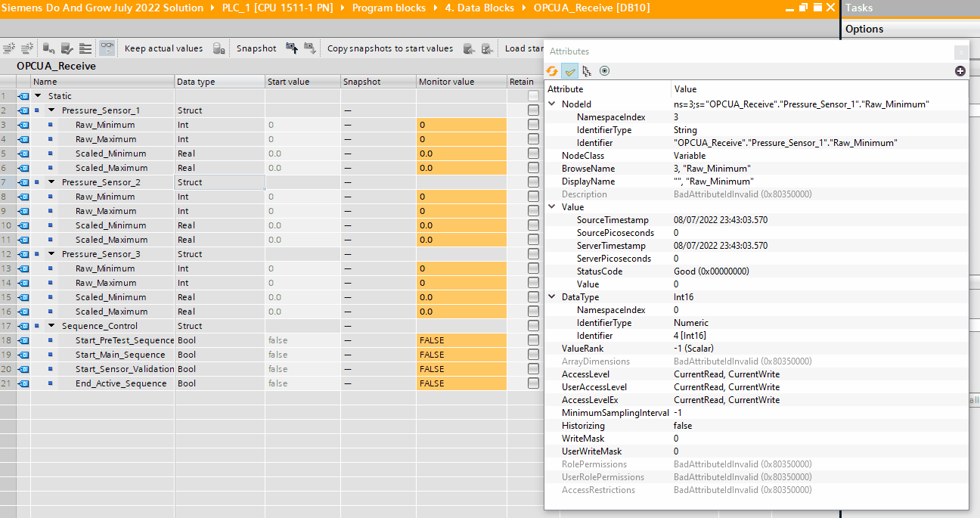Screen dimensions: 980x518
Task: Toggle Retain checkbox for Sequence_Control row
Action: click(x=534, y=326)
